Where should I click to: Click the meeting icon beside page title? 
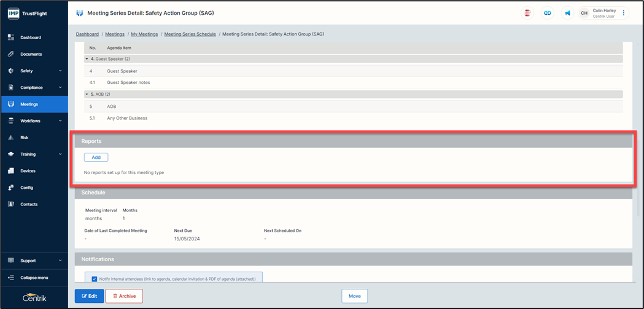pos(80,13)
